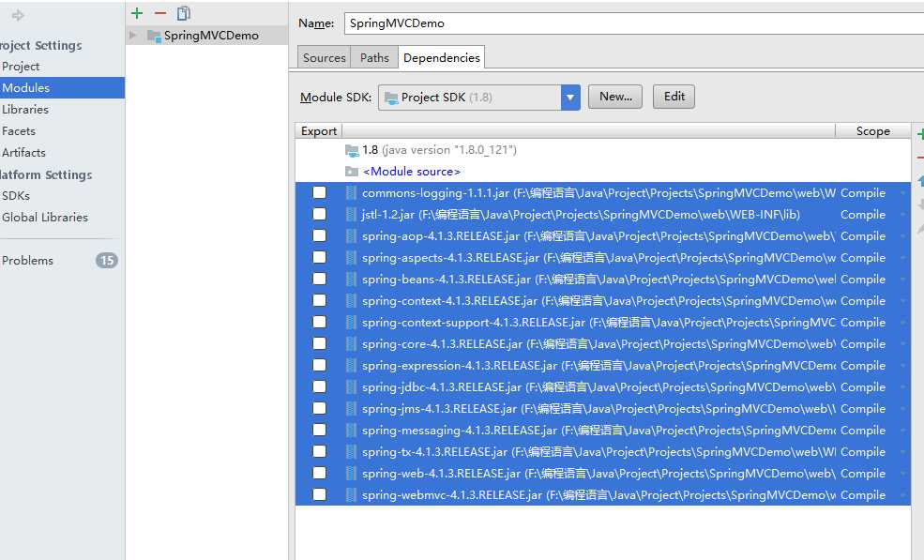This screenshot has width=924, height=560.
Task: Switch to the Sources tab
Action: pyautogui.click(x=325, y=58)
